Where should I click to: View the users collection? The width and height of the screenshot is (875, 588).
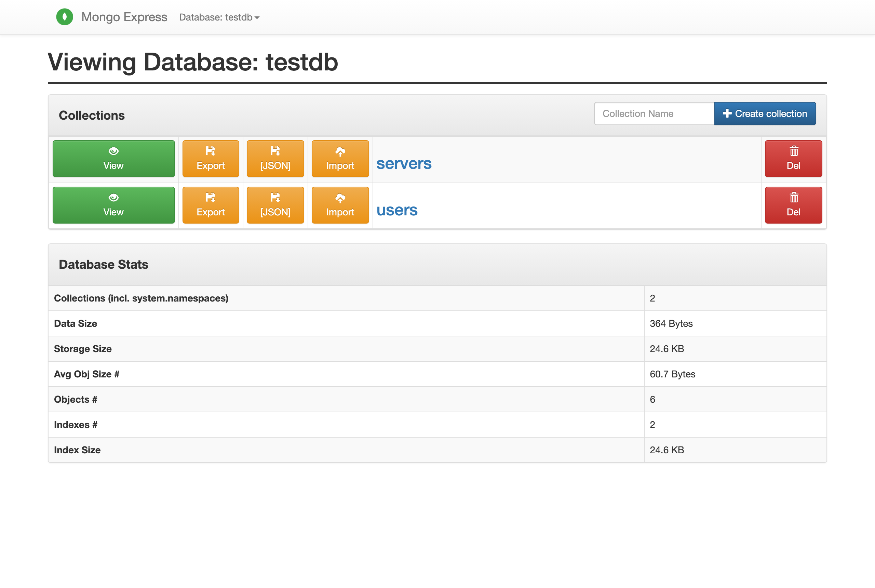pos(113,205)
